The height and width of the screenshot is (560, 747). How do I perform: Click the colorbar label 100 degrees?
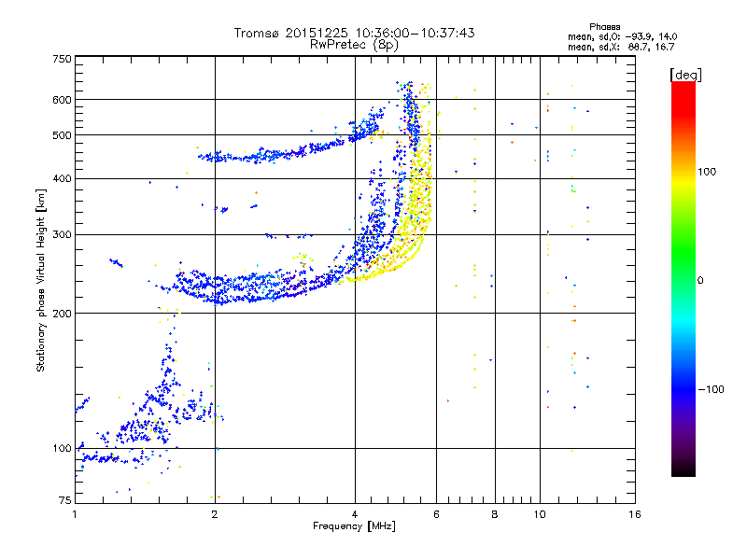click(x=707, y=172)
